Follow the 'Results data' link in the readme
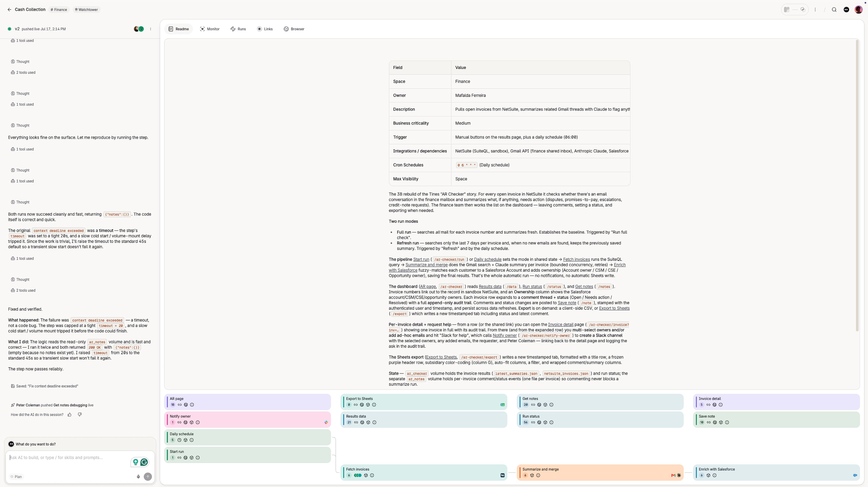This screenshot has height=487, width=868. pyautogui.click(x=490, y=287)
